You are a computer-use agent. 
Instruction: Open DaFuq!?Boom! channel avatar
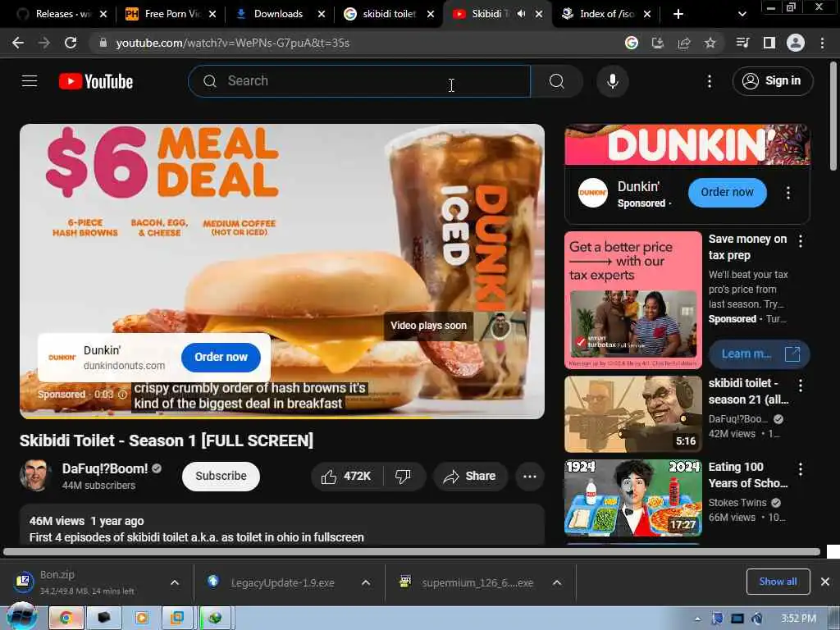[35, 475]
